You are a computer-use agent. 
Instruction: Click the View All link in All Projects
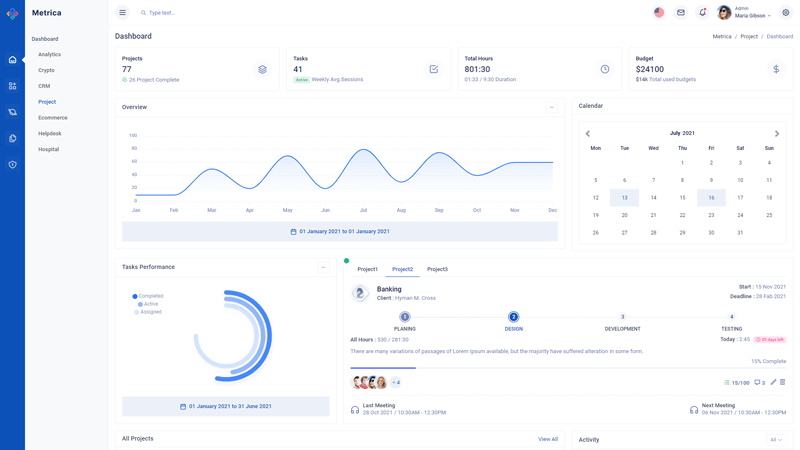[548, 439]
